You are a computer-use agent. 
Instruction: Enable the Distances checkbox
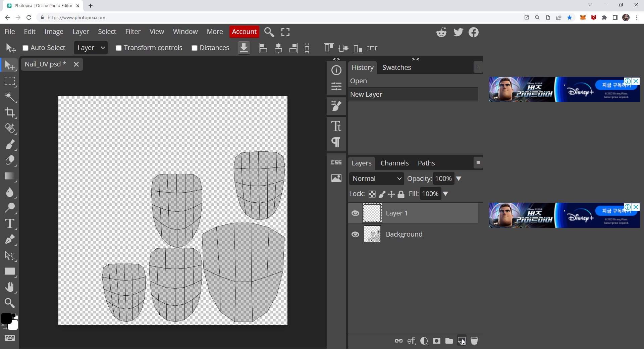click(x=194, y=48)
